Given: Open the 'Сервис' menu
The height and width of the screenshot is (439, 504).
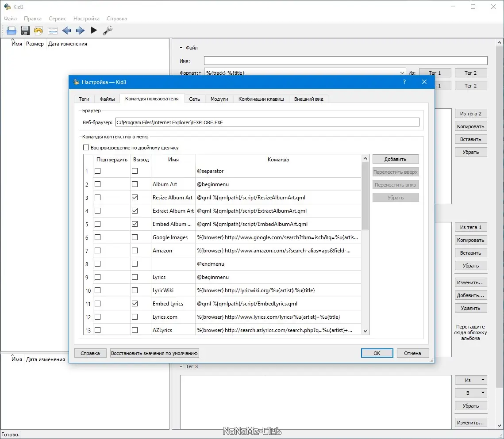Looking at the screenshot, I should click(58, 19).
